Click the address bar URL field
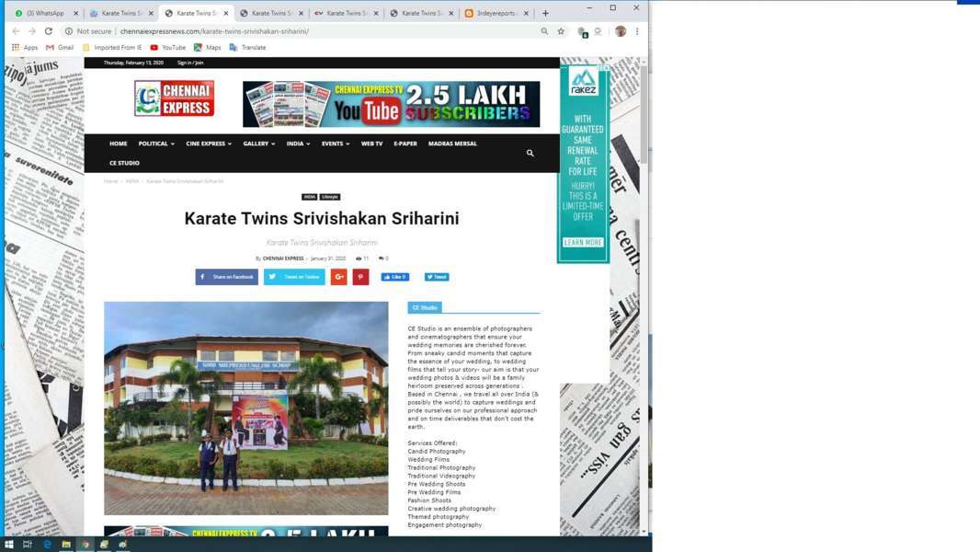The width and height of the screenshot is (980, 552). pyautogui.click(x=322, y=31)
